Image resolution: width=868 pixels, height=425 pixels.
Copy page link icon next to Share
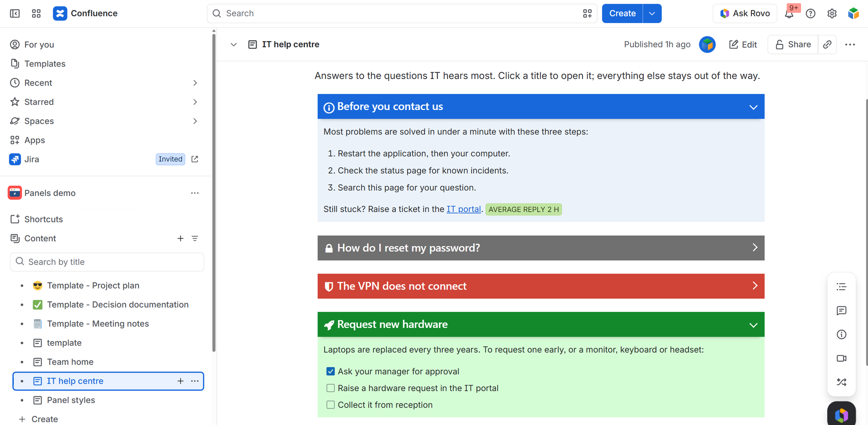point(827,44)
